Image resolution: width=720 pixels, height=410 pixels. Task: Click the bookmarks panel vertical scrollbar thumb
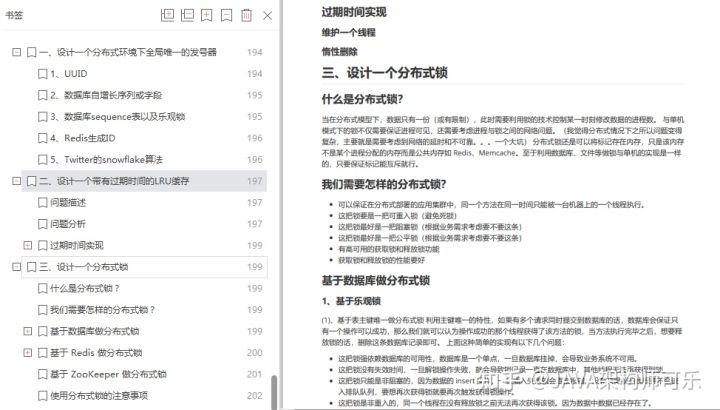click(x=274, y=393)
